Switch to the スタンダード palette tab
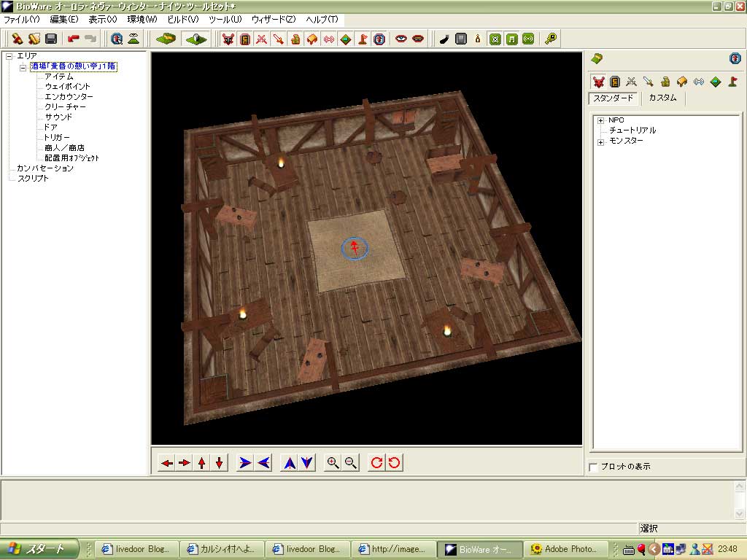747x560 pixels. 613,98
